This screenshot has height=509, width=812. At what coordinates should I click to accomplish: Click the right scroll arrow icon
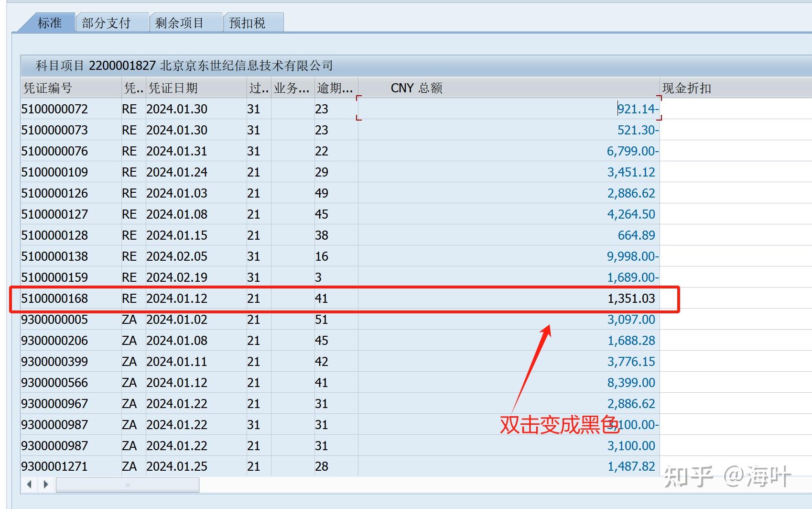[45, 485]
